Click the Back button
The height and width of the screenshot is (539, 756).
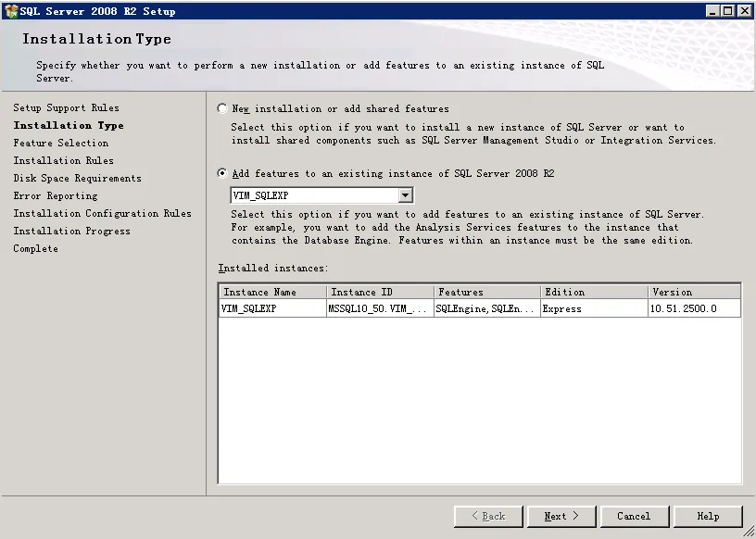(488, 517)
